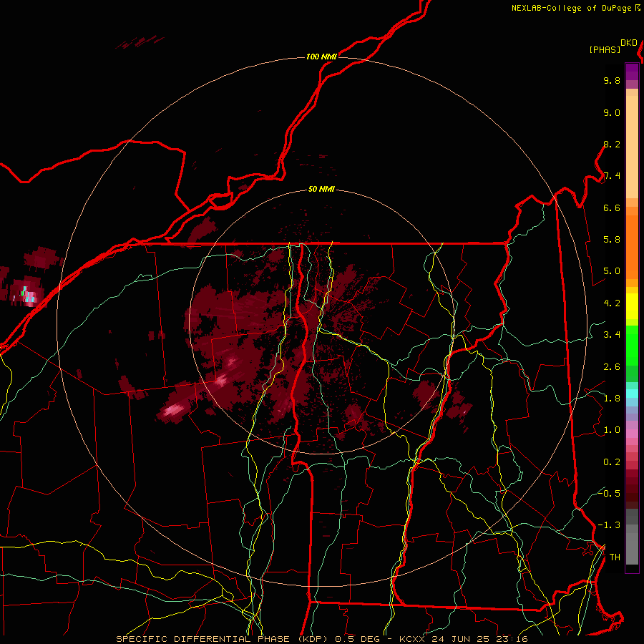Click the 9.8 legend value

tap(612, 80)
